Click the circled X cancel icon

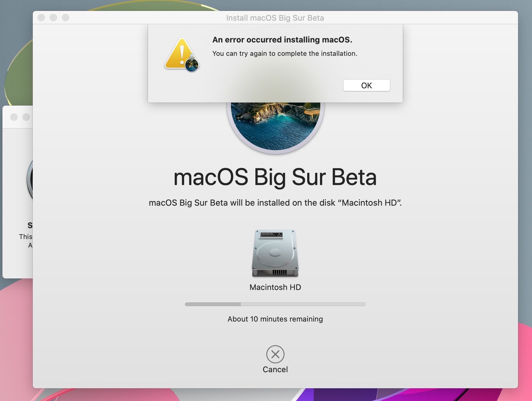pos(275,354)
